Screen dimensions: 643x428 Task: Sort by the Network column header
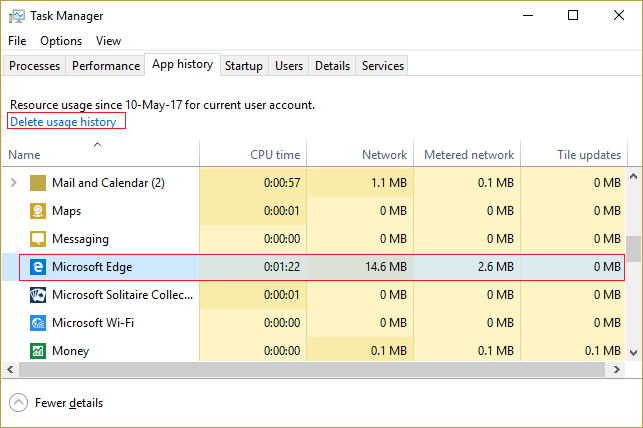pos(360,154)
